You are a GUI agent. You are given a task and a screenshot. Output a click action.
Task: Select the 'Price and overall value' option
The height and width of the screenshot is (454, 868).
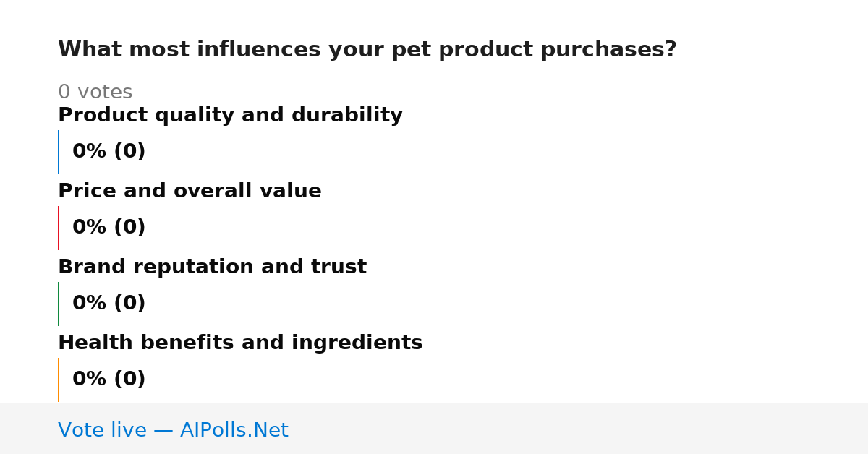point(190,192)
